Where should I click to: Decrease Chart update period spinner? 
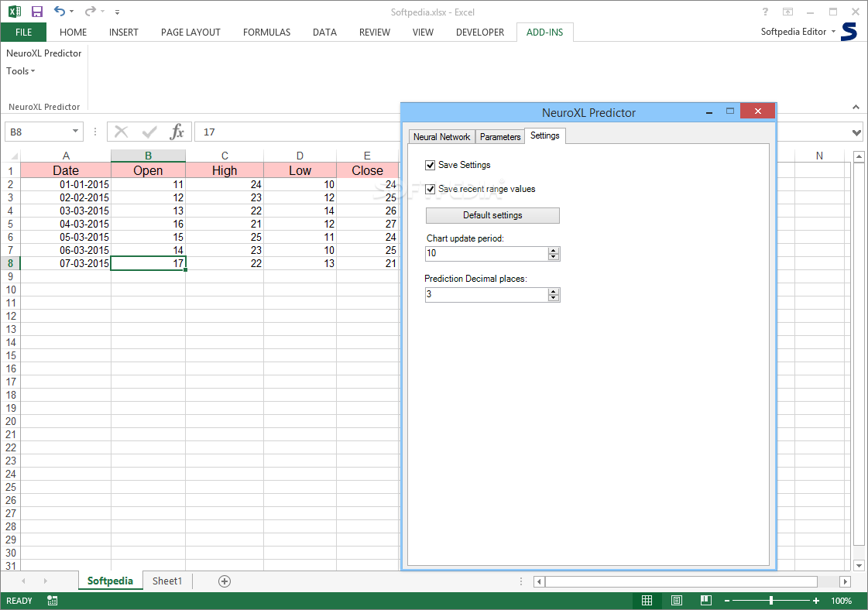click(x=554, y=257)
